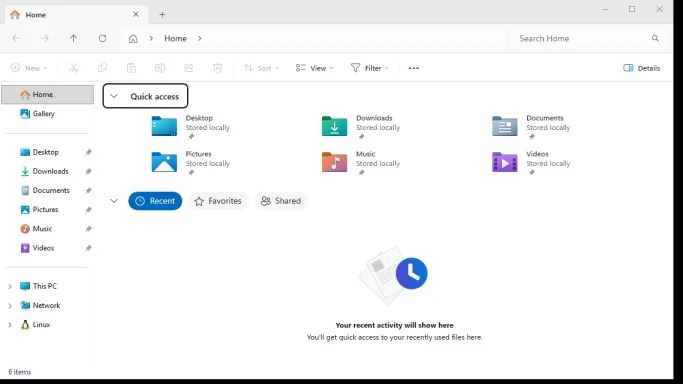This screenshot has height=384, width=683.
Task: Minimize the File Explorer window
Action: pyautogui.click(x=605, y=9)
